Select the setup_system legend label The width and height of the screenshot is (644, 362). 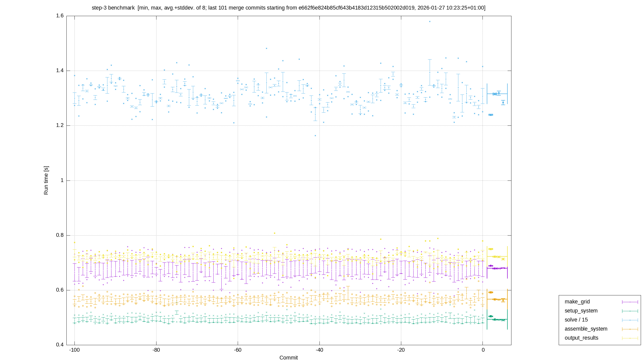[x=581, y=311]
